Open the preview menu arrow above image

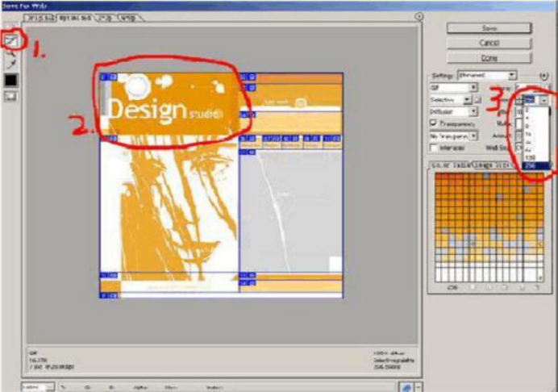coord(418,15)
